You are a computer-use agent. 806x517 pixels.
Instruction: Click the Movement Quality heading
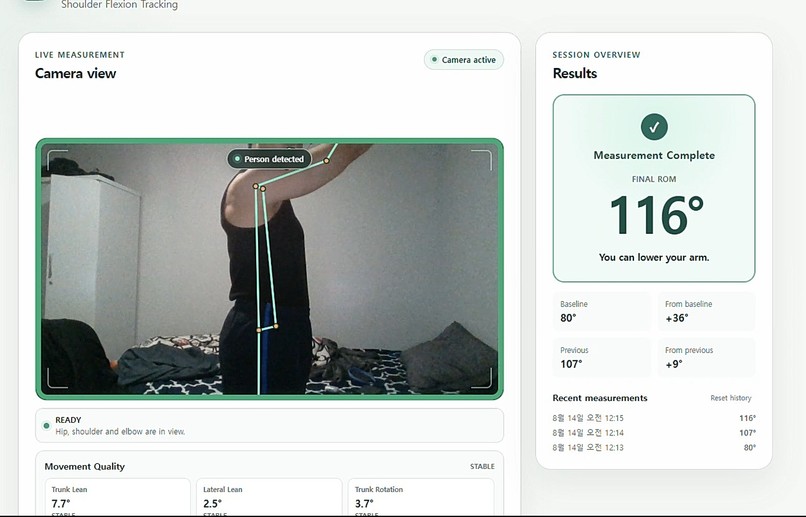click(85, 467)
